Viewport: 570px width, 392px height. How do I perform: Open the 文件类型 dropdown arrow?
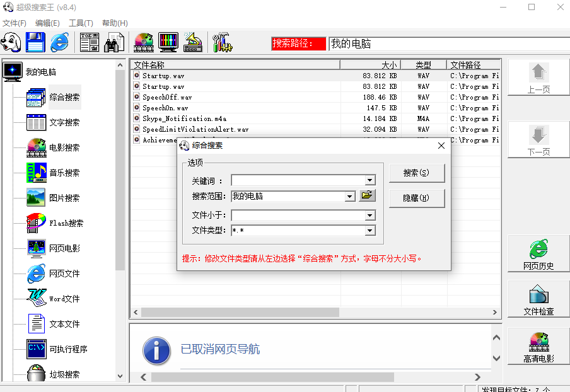coord(370,230)
